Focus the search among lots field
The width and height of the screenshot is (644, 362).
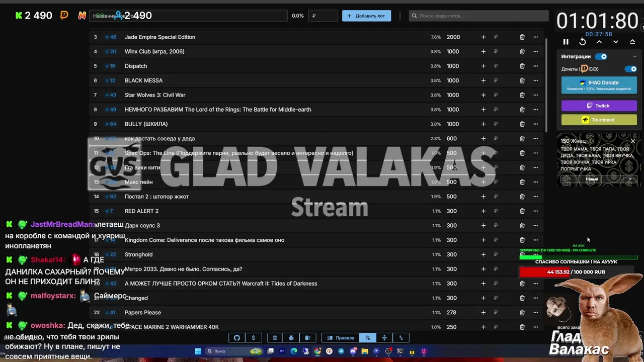coord(478,16)
